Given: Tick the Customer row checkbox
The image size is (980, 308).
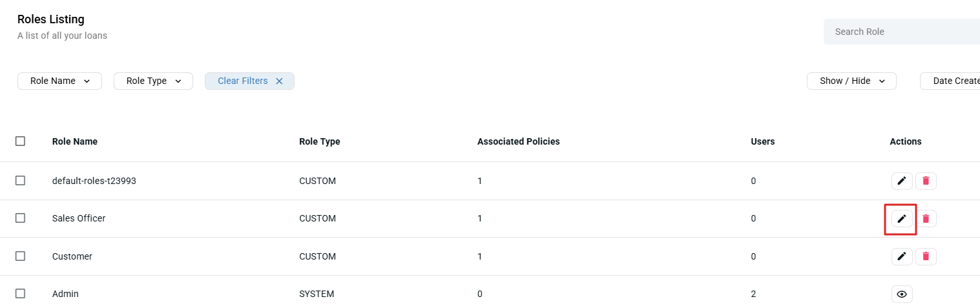Looking at the screenshot, I should point(20,256).
